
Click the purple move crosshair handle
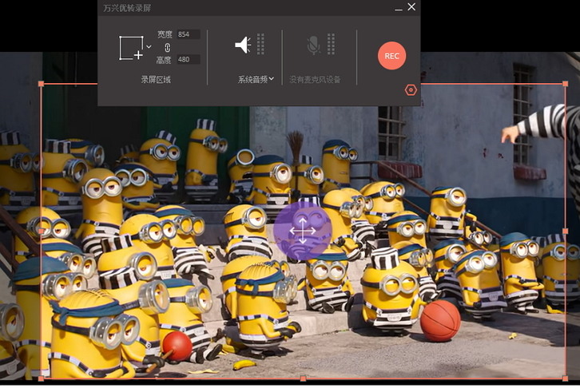303,232
